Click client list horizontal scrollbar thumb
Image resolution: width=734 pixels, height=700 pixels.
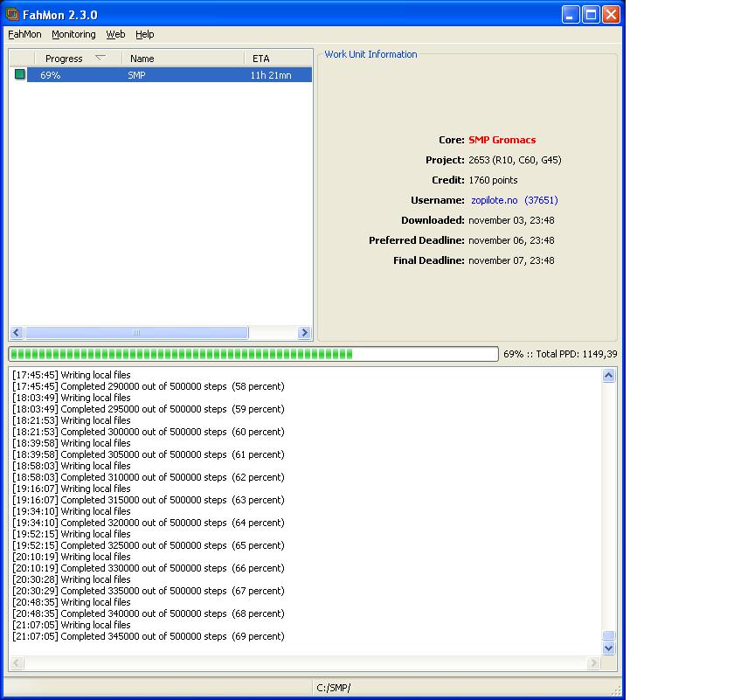click(136, 332)
